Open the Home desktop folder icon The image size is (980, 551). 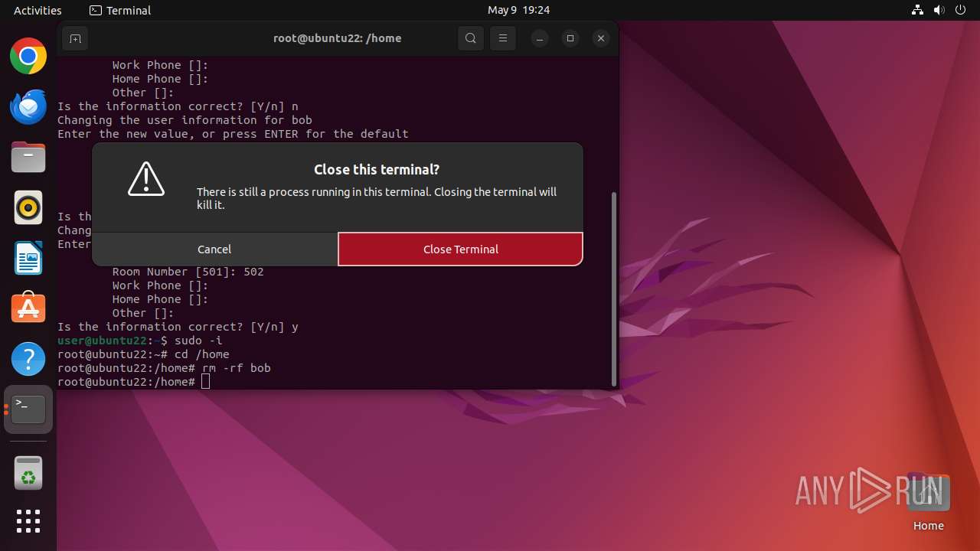(x=928, y=502)
